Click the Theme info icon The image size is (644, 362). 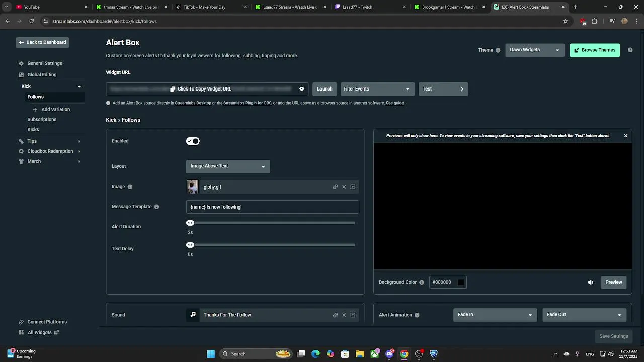pyautogui.click(x=498, y=50)
